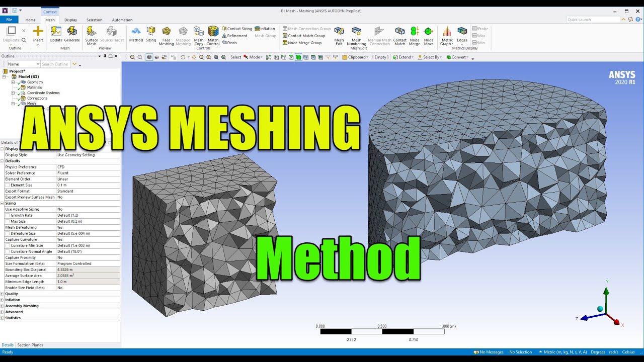Image resolution: width=644 pixels, height=362 pixels.
Task: Select the Connections tree node
Action: pos(37,98)
